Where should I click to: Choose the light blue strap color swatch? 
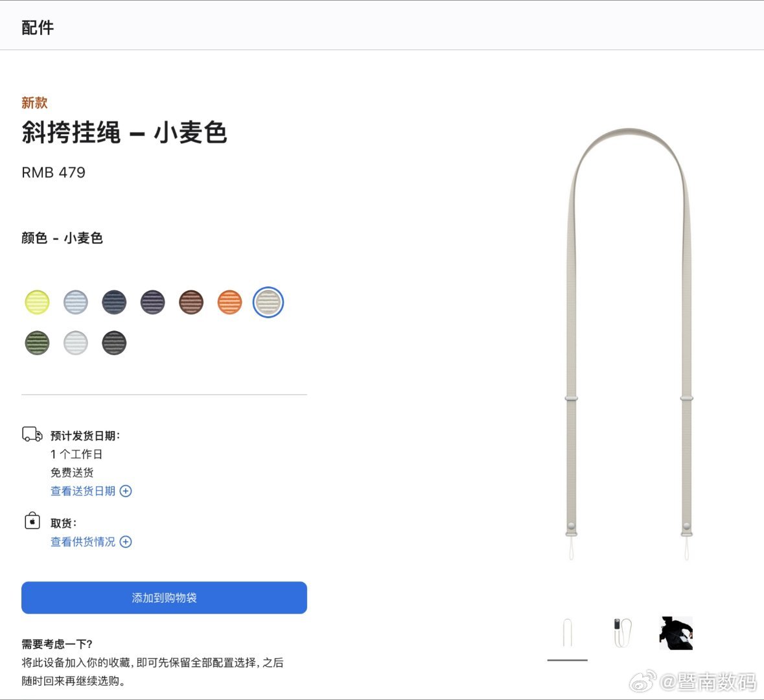click(x=76, y=302)
